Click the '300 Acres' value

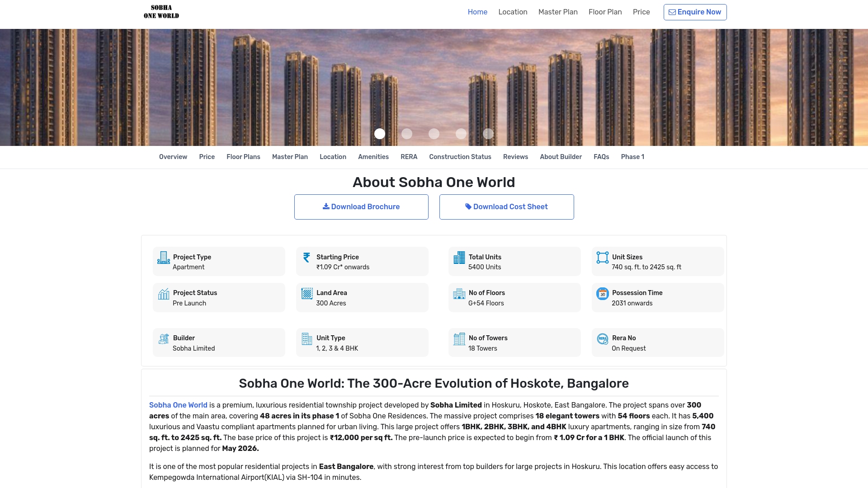(331, 303)
